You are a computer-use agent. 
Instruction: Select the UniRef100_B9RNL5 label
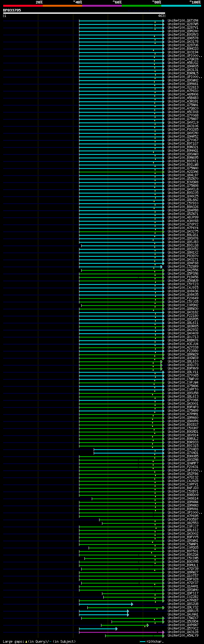183,73
